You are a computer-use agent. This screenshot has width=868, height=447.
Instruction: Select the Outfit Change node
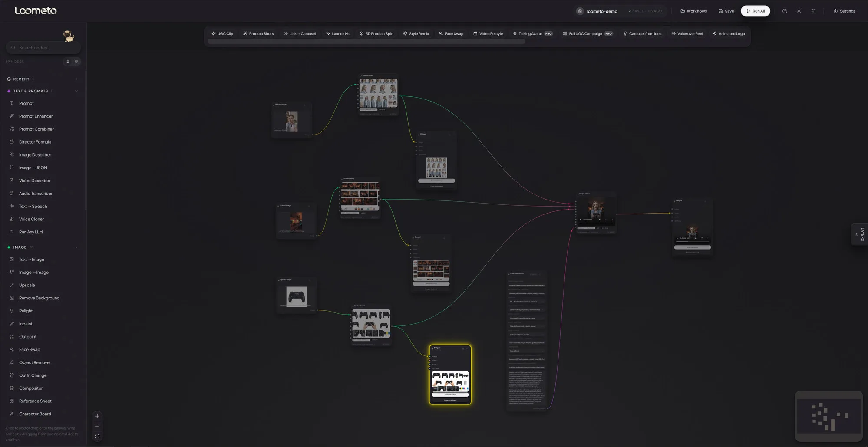click(43, 375)
